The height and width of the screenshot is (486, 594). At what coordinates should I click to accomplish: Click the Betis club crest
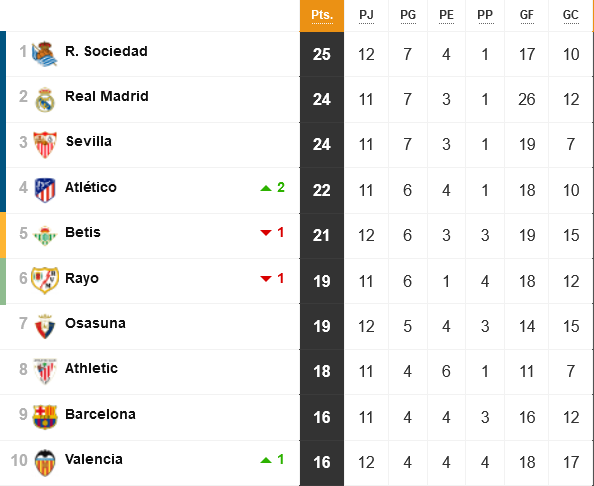(x=45, y=236)
